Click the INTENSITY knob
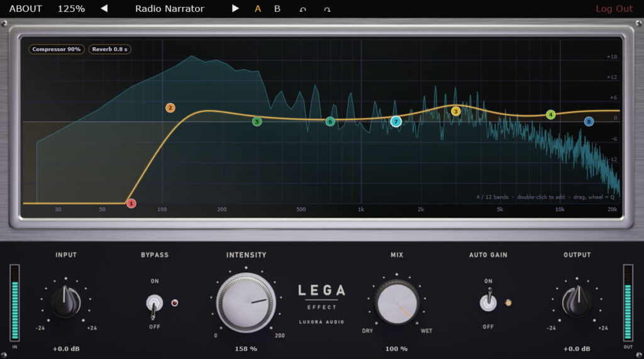This screenshot has height=359, width=644. [246, 303]
